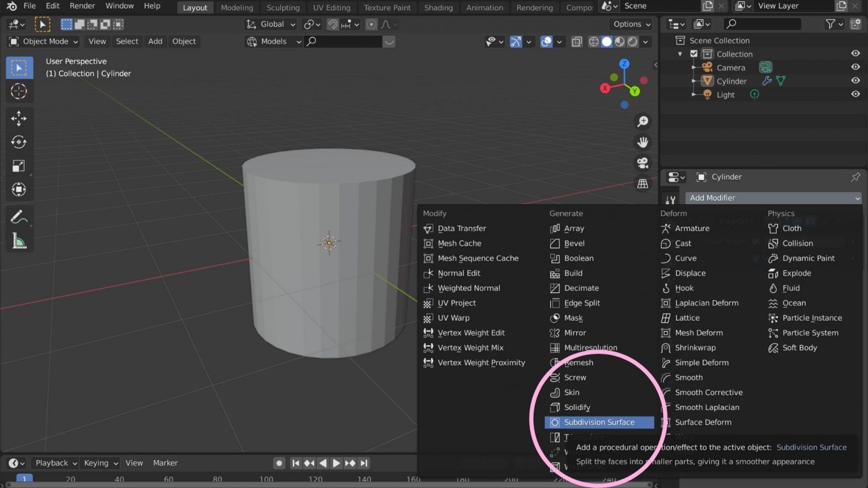The height and width of the screenshot is (488, 868).
Task: Open the Render menu
Action: tap(82, 5)
